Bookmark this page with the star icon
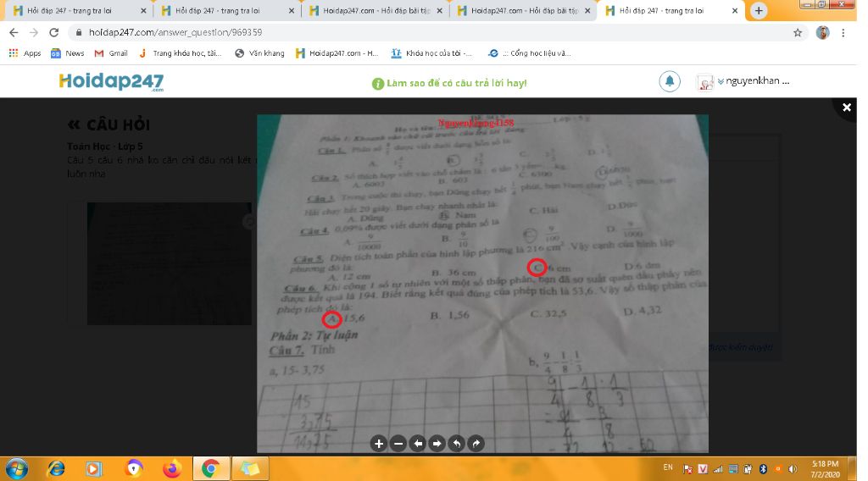868x481 pixels. click(x=798, y=33)
